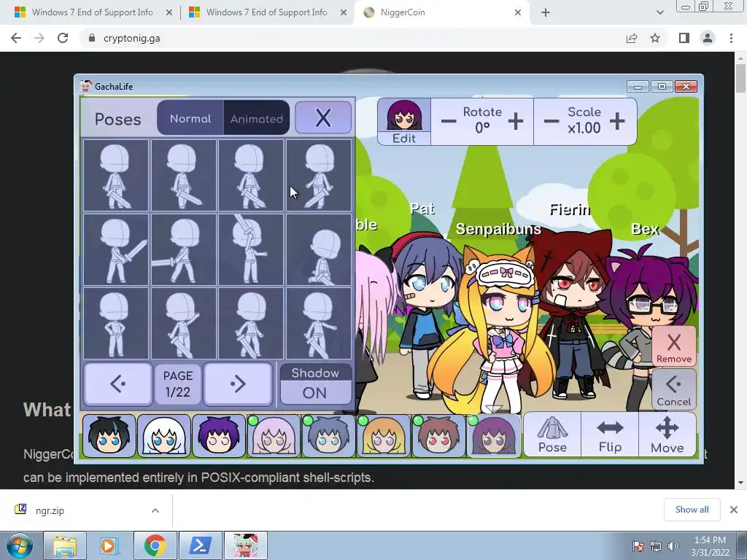Viewport: 747px width, 560px height.
Task: Reload the current page
Action: pyautogui.click(x=63, y=38)
